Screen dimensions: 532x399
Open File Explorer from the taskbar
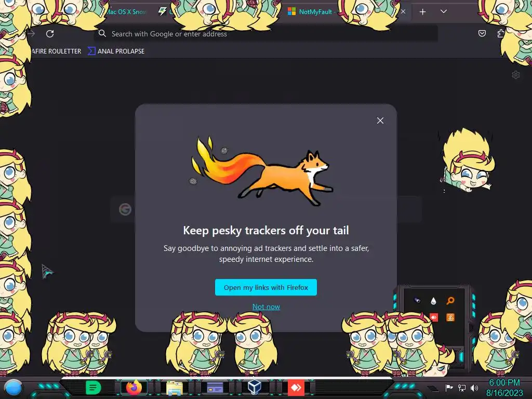click(x=175, y=388)
